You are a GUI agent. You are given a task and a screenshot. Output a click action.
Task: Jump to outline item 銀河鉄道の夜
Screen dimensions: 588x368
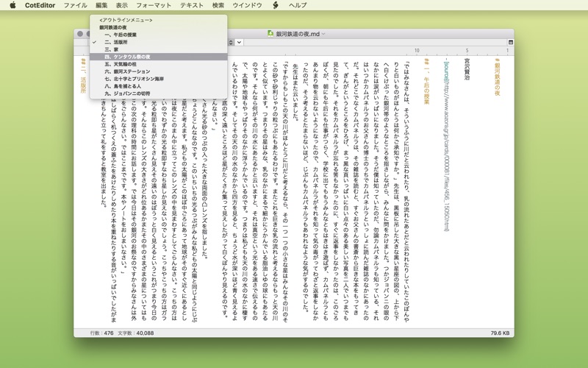[158, 27]
